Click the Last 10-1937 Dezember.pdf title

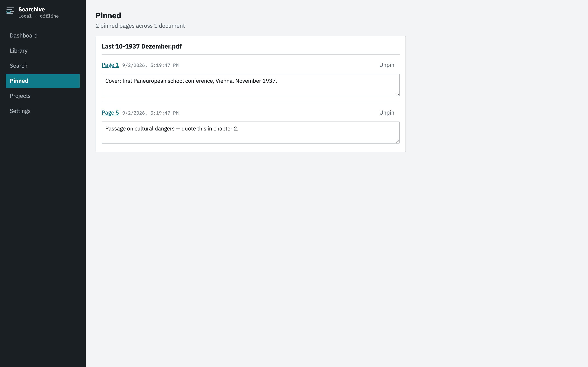click(142, 46)
